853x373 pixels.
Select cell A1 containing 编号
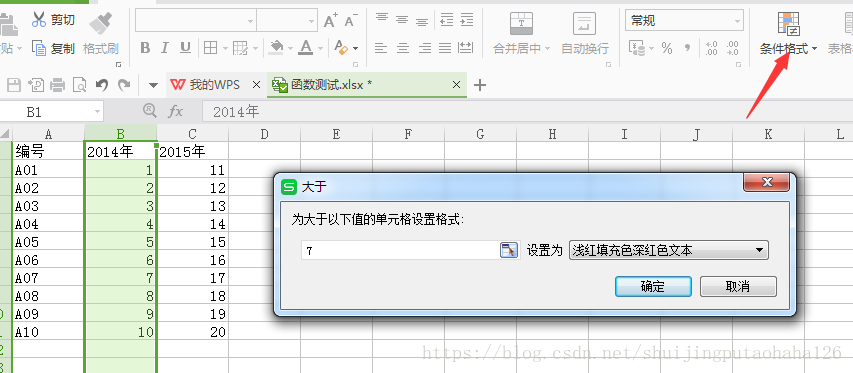coord(48,151)
